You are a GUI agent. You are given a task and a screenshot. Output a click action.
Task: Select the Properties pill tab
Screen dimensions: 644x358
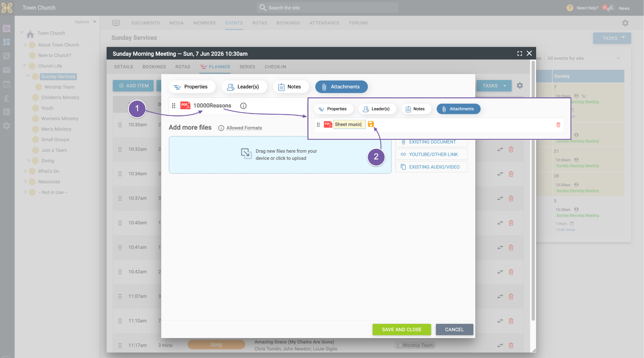(x=192, y=87)
